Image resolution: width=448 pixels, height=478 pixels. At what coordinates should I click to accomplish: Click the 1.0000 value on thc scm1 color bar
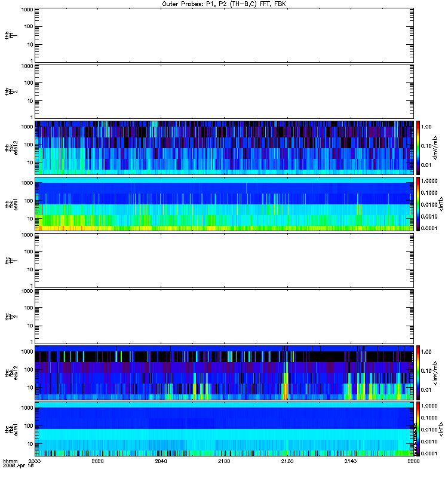click(x=429, y=406)
